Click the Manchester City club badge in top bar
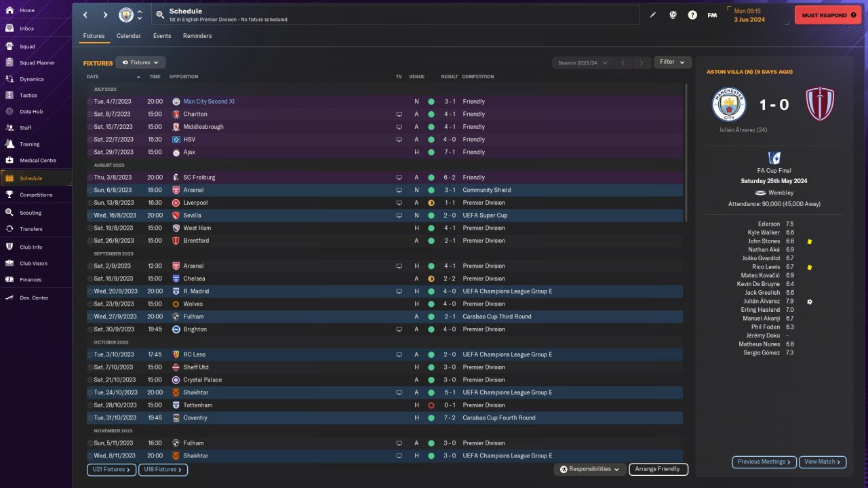The height and width of the screenshot is (488, 868). click(126, 15)
